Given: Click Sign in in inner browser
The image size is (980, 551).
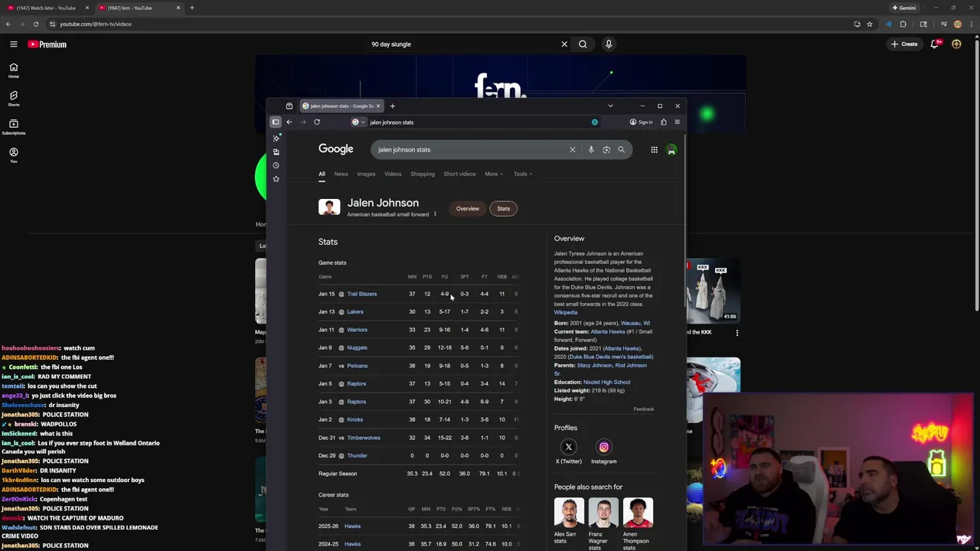Looking at the screenshot, I should [641, 122].
